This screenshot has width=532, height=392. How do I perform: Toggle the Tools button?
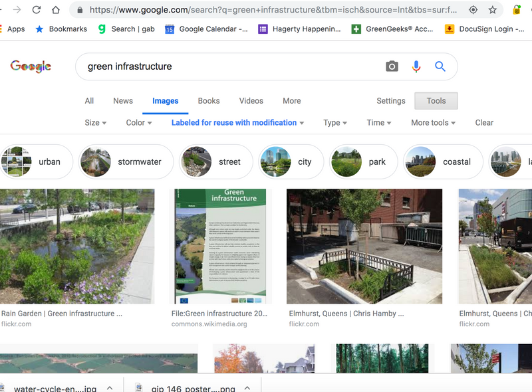click(436, 101)
